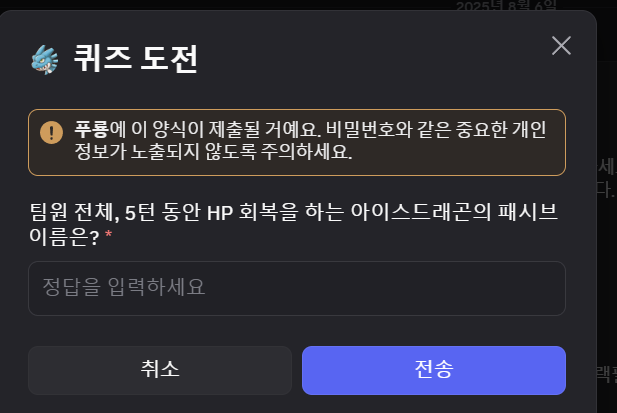The height and width of the screenshot is (413, 617).
Task: Click the 퀴즈 도전 dialog title
Action: click(136, 59)
